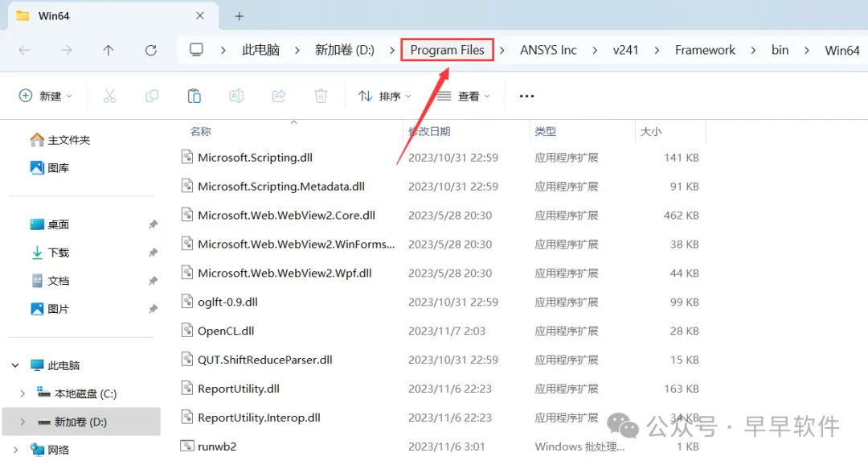
Task: Open the 查看 view dropdown
Action: 464,96
